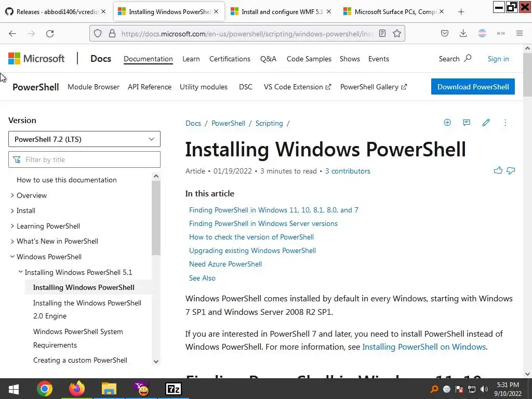The height and width of the screenshot is (399, 532).
Task: Open more article actions vertical dots
Action: pos(505,123)
